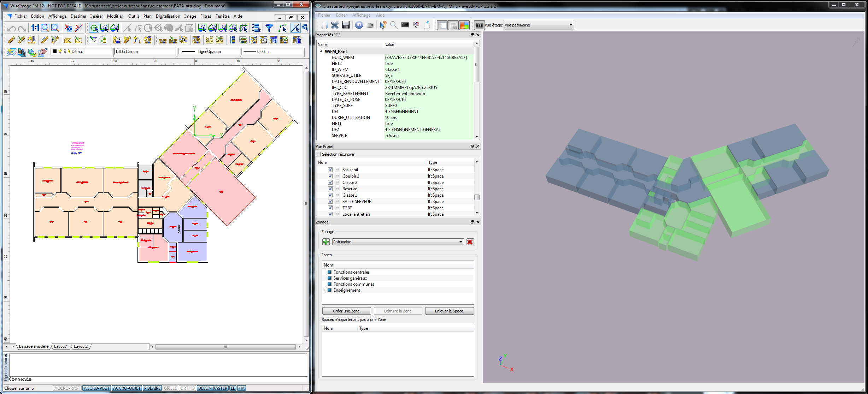Click the save floppy disk icon in eveBIM
868x394 pixels.
[x=346, y=25]
